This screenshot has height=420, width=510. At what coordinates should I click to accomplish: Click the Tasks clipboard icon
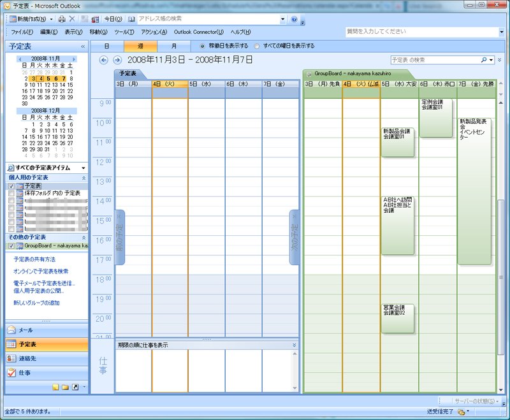pos(11,373)
